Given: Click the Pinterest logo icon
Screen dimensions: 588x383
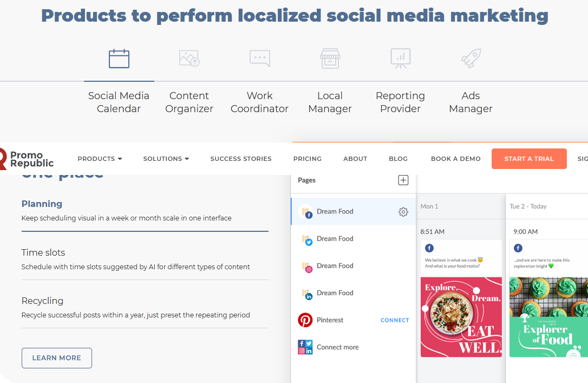Looking at the screenshot, I should point(305,320).
